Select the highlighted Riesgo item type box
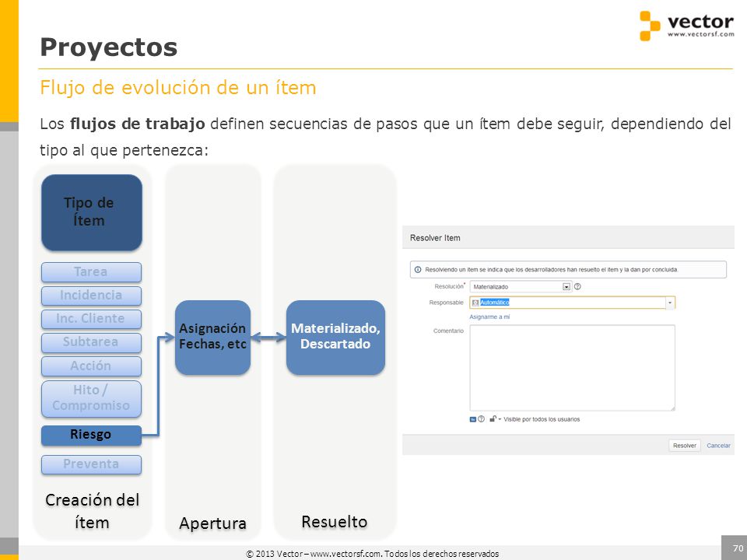Viewport: 747px width, 560px height. pos(92,436)
